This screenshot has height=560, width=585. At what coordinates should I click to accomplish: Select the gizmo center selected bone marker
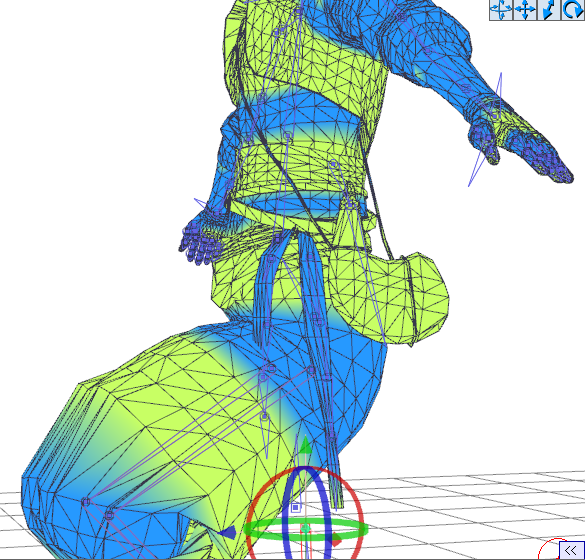(306, 528)
